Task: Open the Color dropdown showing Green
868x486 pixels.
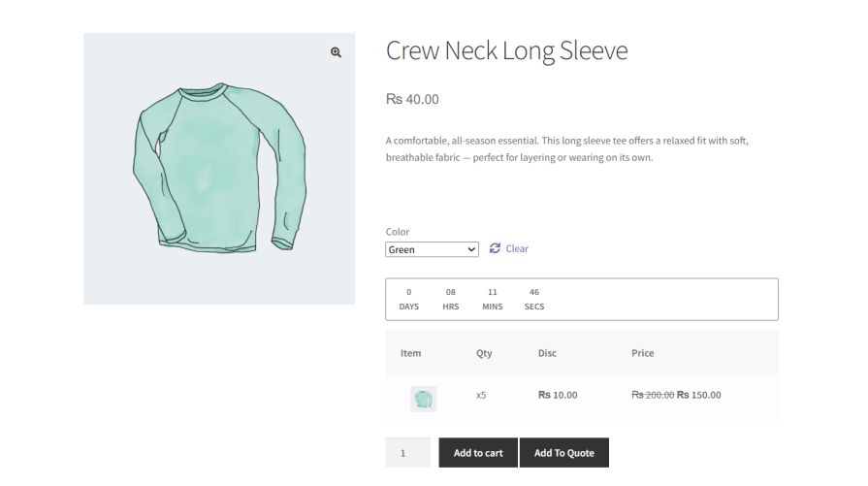Action: (433, 249)
